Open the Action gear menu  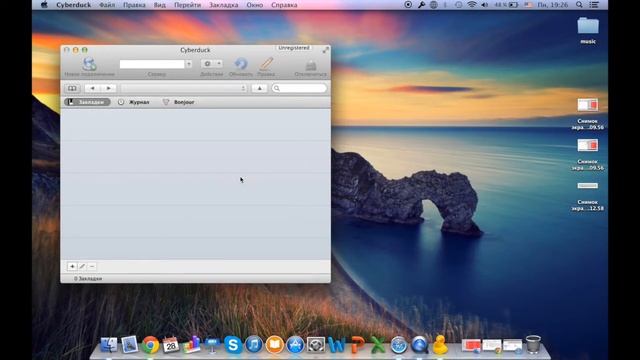[x=211, y=64]
